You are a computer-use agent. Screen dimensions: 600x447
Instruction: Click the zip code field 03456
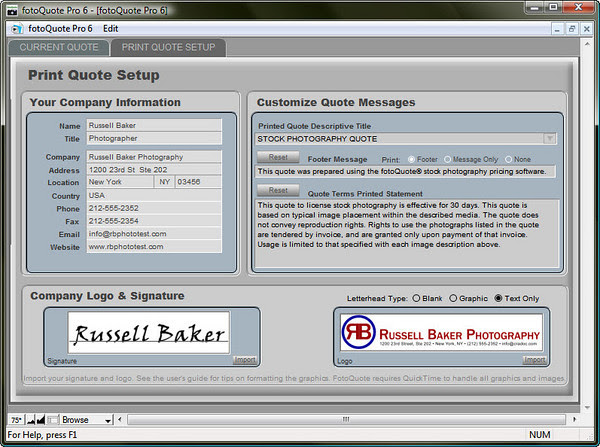pos(199,182)
